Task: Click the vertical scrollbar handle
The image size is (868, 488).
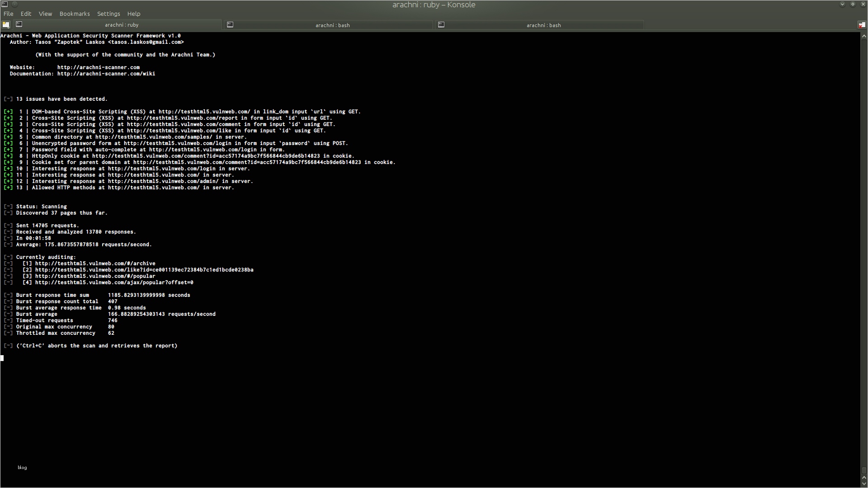Action: 864,470
